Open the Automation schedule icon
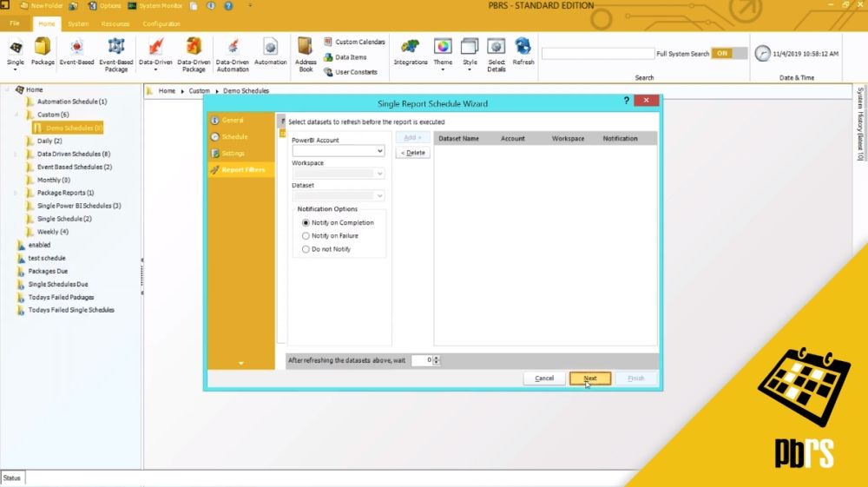Image resolution: width=868 pixels, height=487 pixels. (270, 51)
